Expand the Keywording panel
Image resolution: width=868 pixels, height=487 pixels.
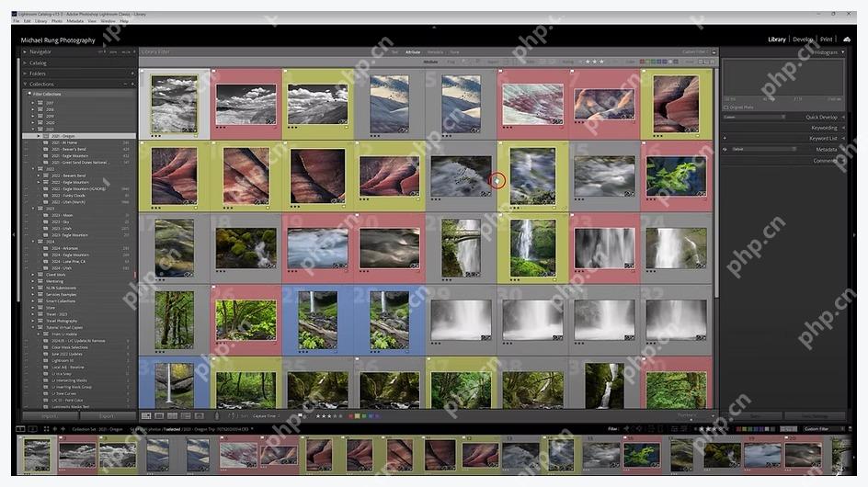tap(842, 128)
